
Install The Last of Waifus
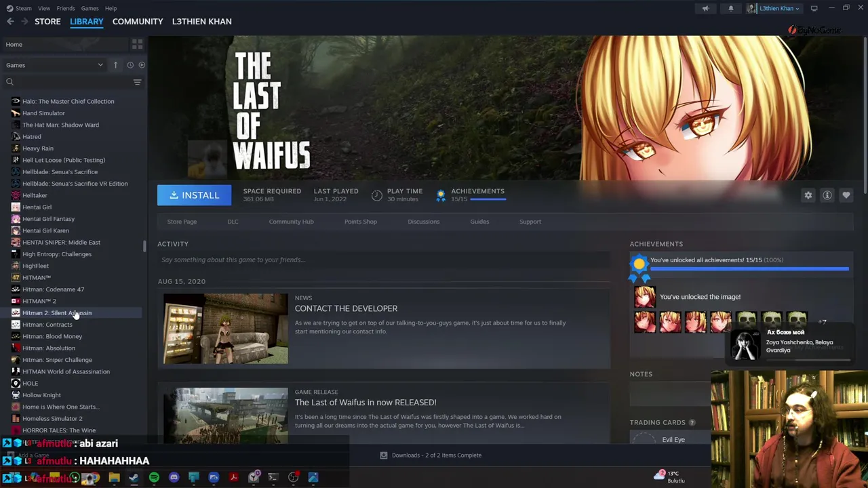[194, 195]
